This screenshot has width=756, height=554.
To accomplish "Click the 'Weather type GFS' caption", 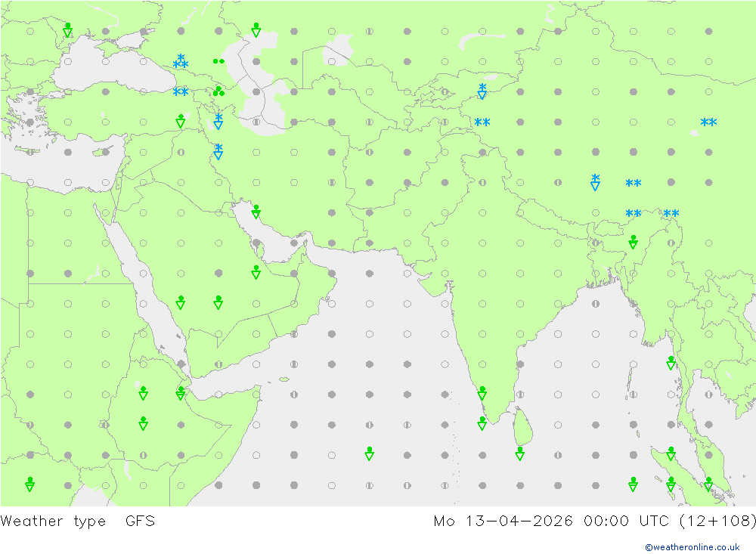I will 78,521.
